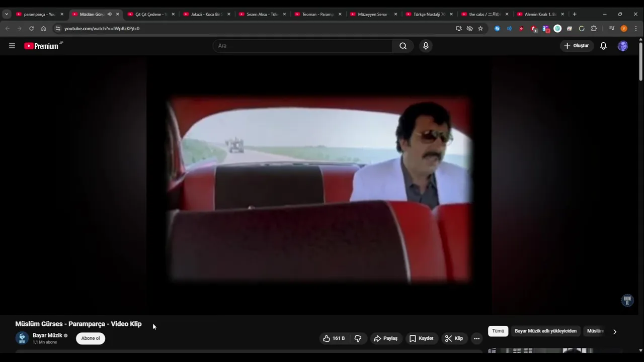Click the Kaydet save button
The image size is (644, 362).
(421, 338)
